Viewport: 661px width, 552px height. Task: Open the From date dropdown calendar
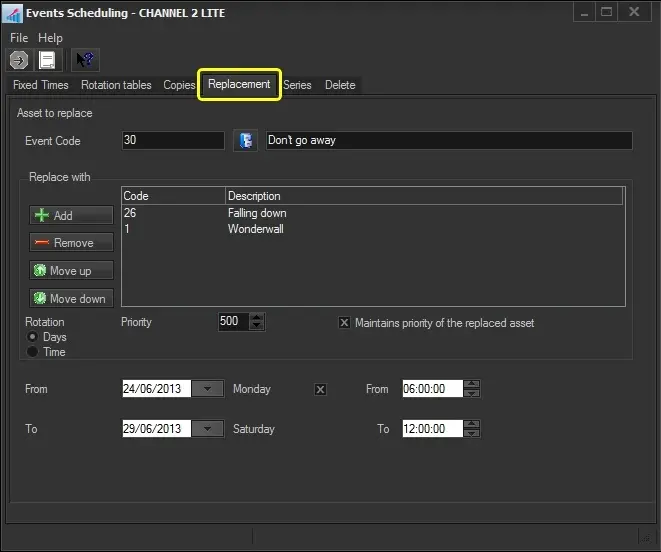(207, 389)
